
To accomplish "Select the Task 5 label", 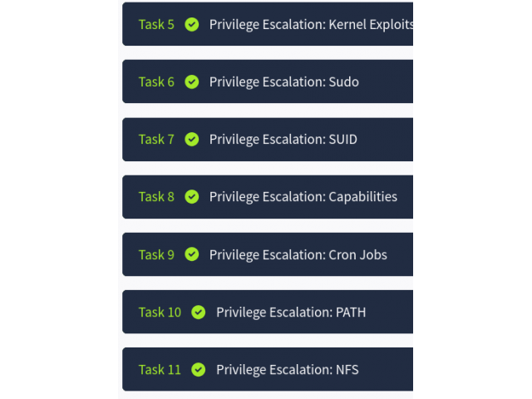I will (x=156, y=24).
